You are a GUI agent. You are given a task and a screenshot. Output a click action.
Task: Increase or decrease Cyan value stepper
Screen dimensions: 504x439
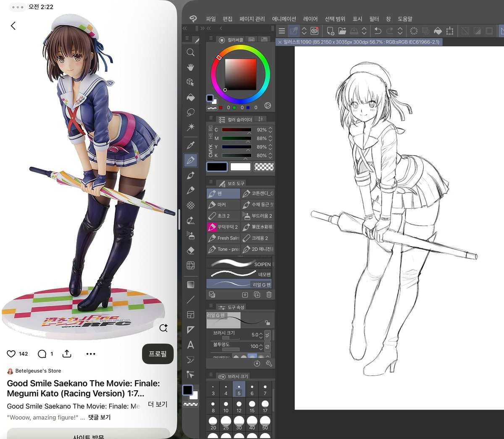tap(270, 130)
